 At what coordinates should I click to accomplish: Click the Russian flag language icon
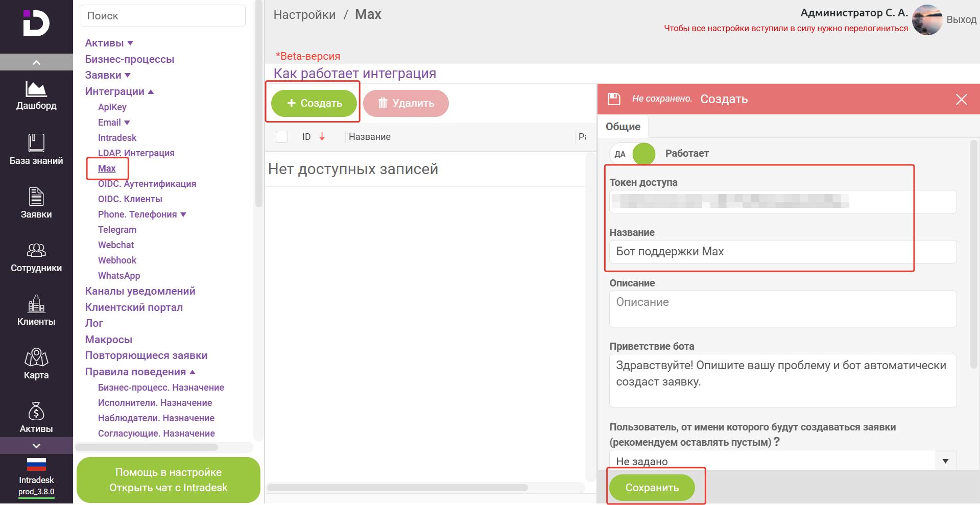click(36, 464)
